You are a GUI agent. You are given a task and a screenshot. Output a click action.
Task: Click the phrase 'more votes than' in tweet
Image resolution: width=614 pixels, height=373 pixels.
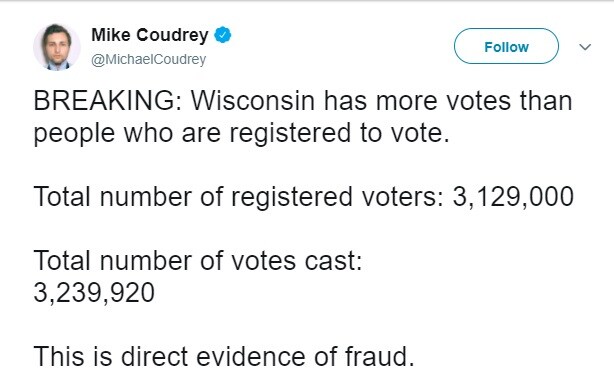point(474,101)
